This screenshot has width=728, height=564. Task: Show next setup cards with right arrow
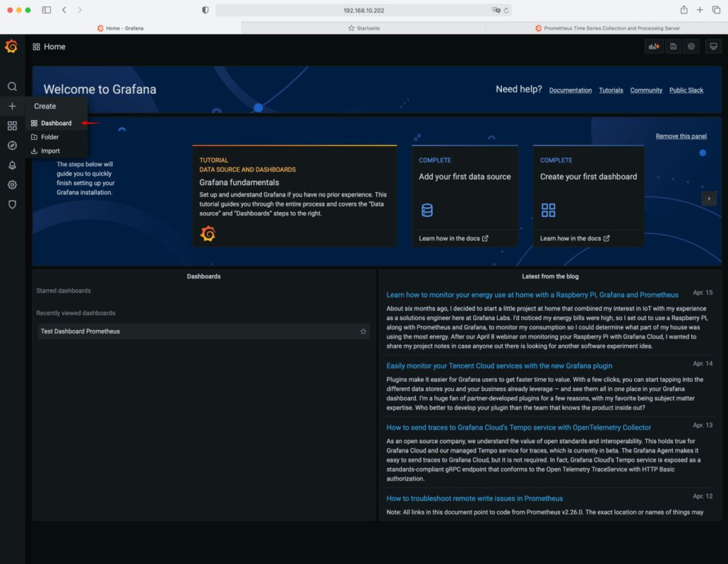[x=709, y=198]
